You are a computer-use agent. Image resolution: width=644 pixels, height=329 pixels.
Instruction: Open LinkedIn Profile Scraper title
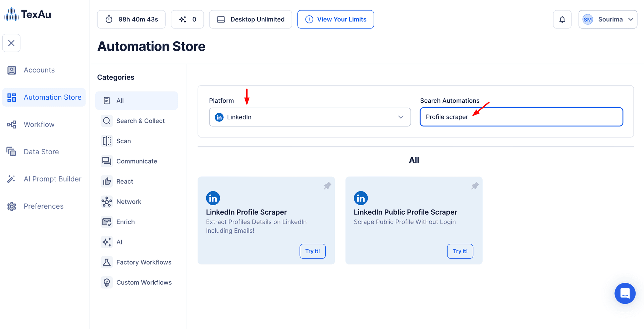246,212
